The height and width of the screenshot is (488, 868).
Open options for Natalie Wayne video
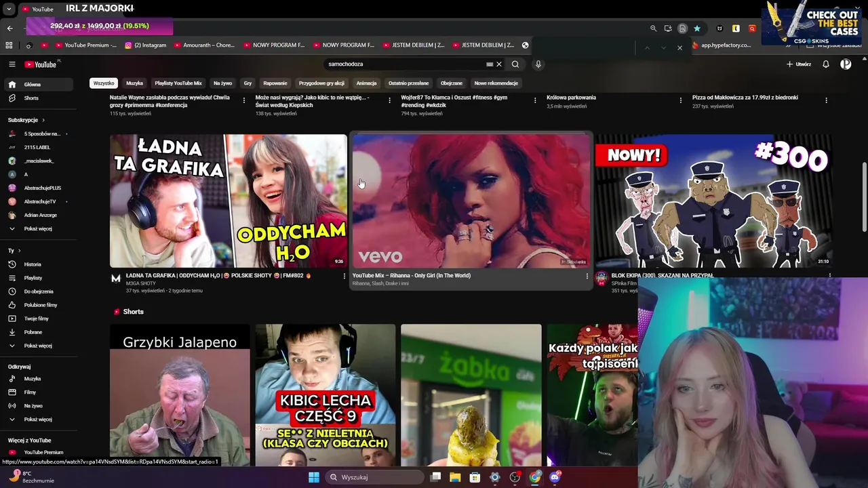[244, 100]
